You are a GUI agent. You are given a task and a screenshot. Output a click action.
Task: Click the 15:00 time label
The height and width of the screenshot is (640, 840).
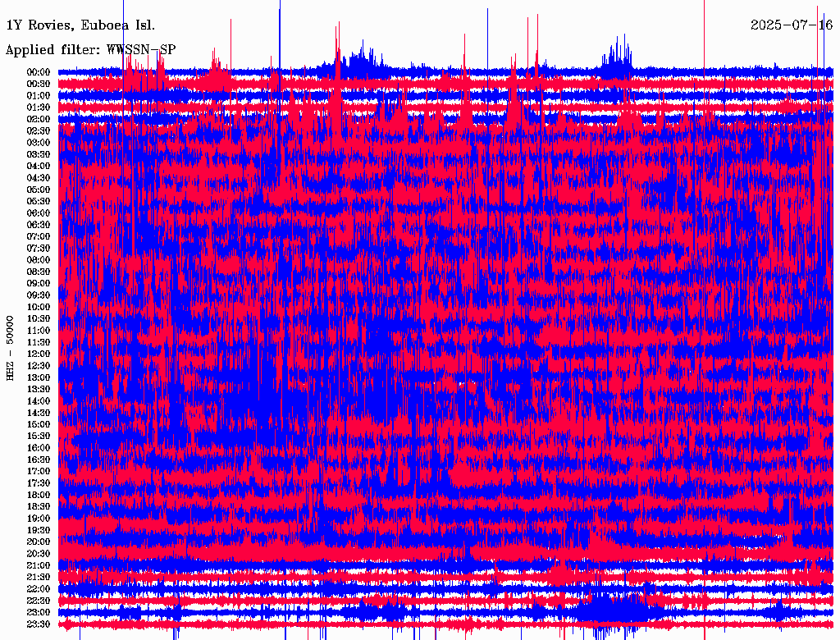pyautogui.click(x=39, y=424)
